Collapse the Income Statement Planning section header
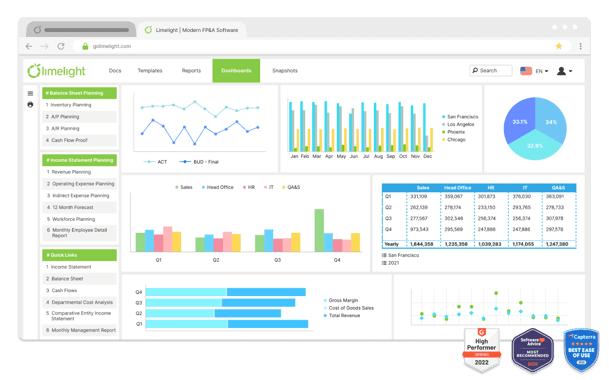Viewport: 609px width, 380px height. coord(79,160)
